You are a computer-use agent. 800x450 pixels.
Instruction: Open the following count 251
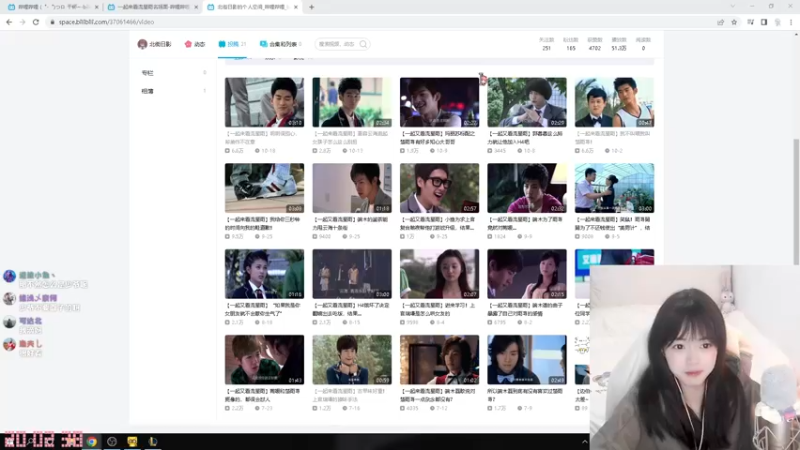tap(546, 44)
